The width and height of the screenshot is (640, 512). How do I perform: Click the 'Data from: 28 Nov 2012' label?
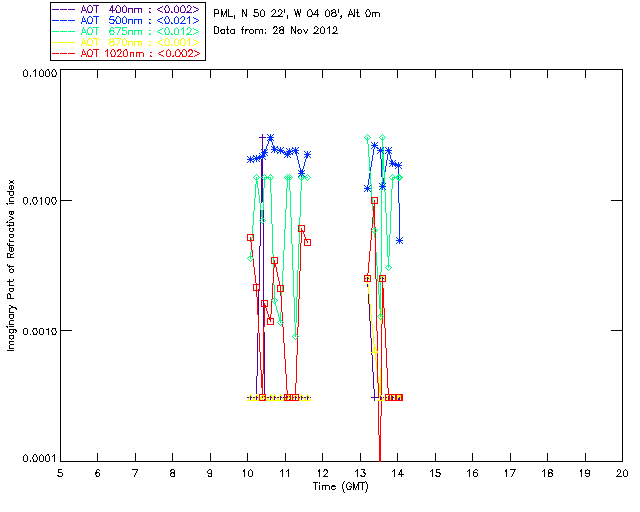point(276,30)
